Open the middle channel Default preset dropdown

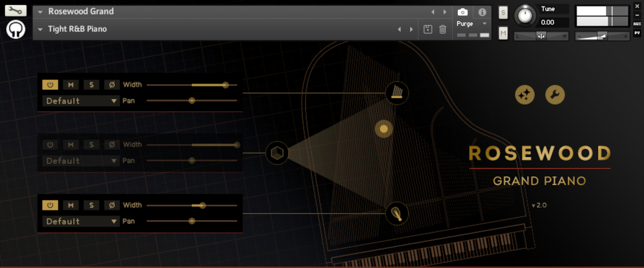[81, 161]
